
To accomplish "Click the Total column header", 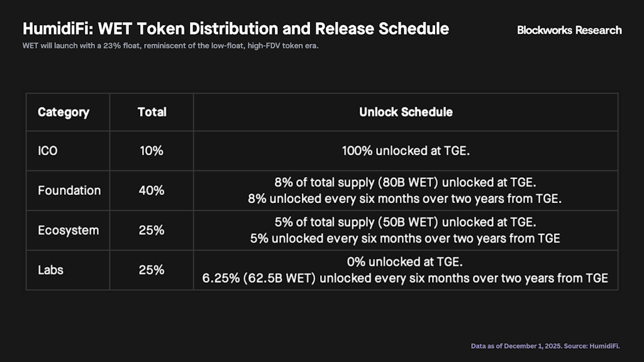I will [x=152, y=112].
